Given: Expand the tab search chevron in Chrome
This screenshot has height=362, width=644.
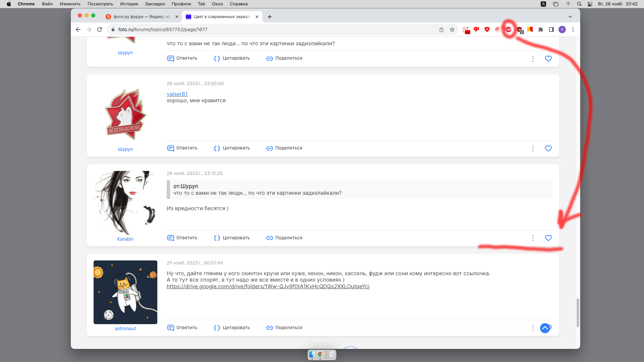Looking at the screenshot, I should (x=570, y=17).
